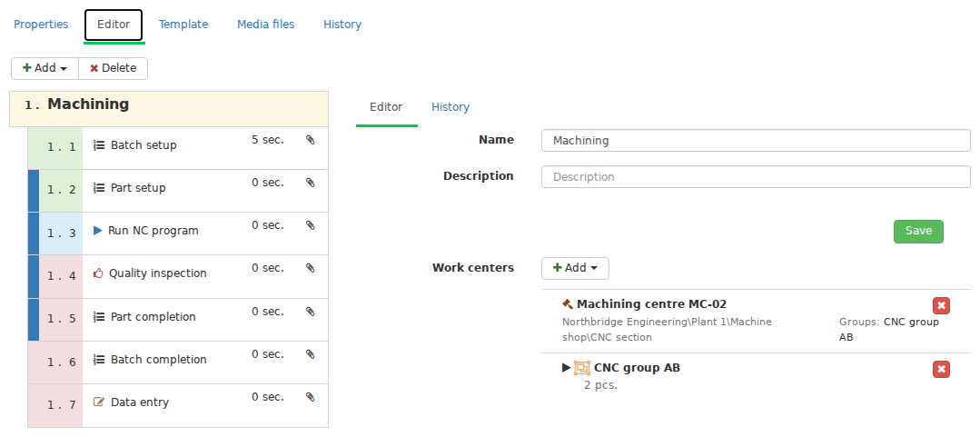Select step 1.6 Batch completion
The image size is (980, 437).
click(178, 363)
